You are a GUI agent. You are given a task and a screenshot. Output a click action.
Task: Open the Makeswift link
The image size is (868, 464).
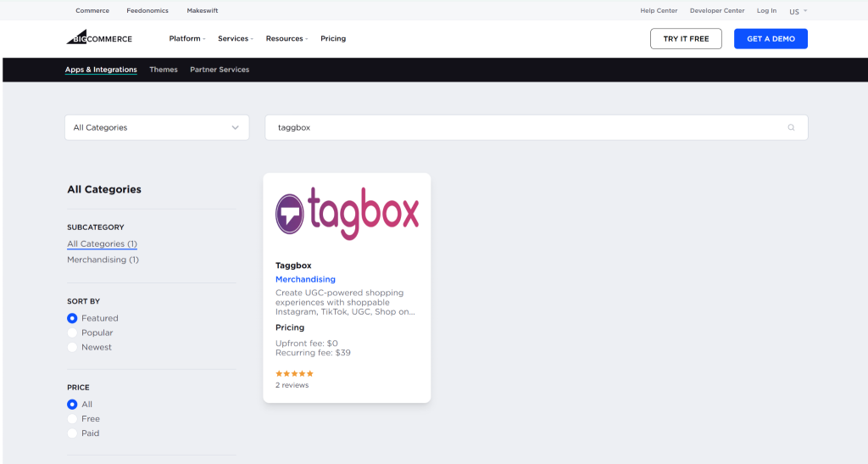202,10
